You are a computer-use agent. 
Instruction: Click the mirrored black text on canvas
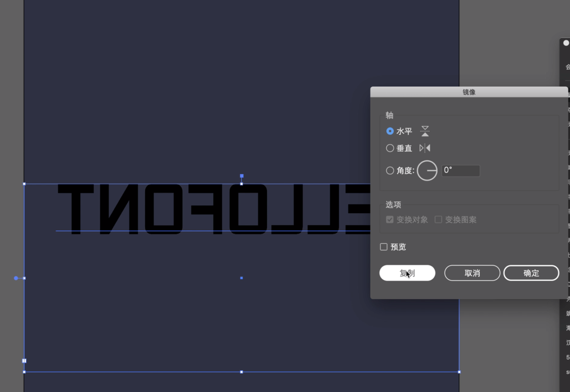click(211, 209)
